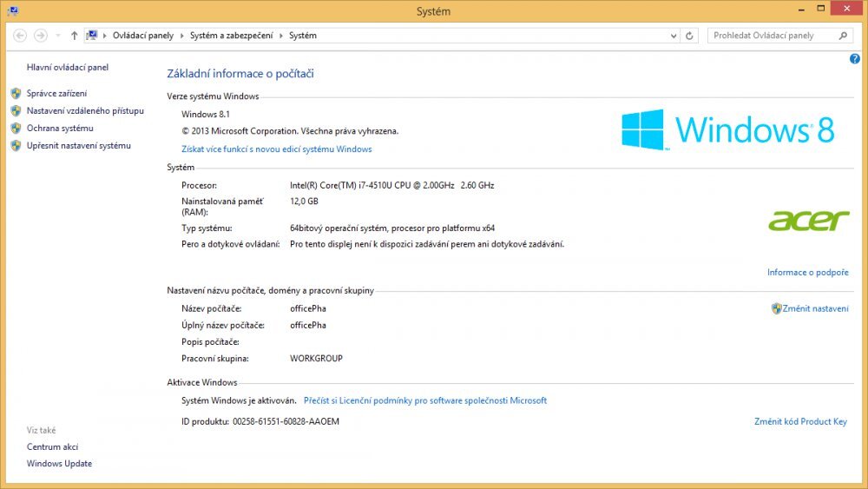The width and height of the screenshot is (868, 489).
Task: Open Centrum akcí link
Action: [x=53, y=447]
